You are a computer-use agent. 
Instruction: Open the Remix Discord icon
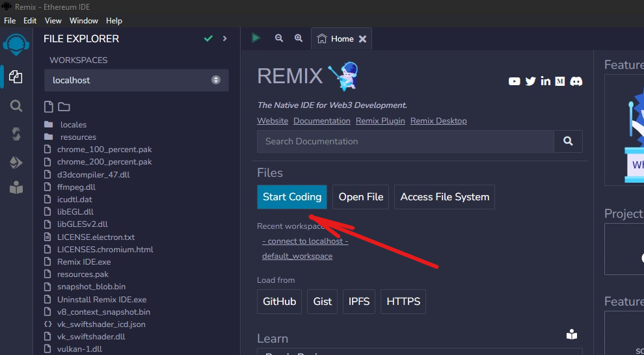click(576, 81)
